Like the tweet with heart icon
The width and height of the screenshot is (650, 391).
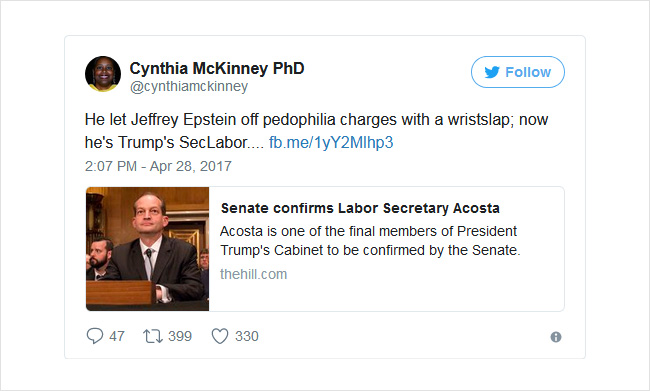pos(220,336)
